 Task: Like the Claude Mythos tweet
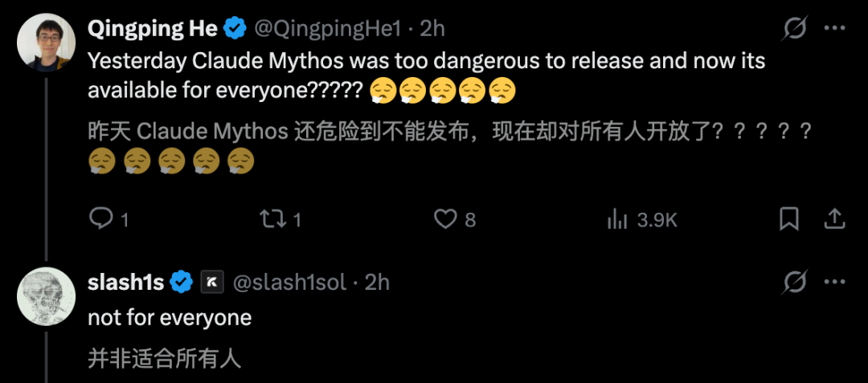coord(445,218)
